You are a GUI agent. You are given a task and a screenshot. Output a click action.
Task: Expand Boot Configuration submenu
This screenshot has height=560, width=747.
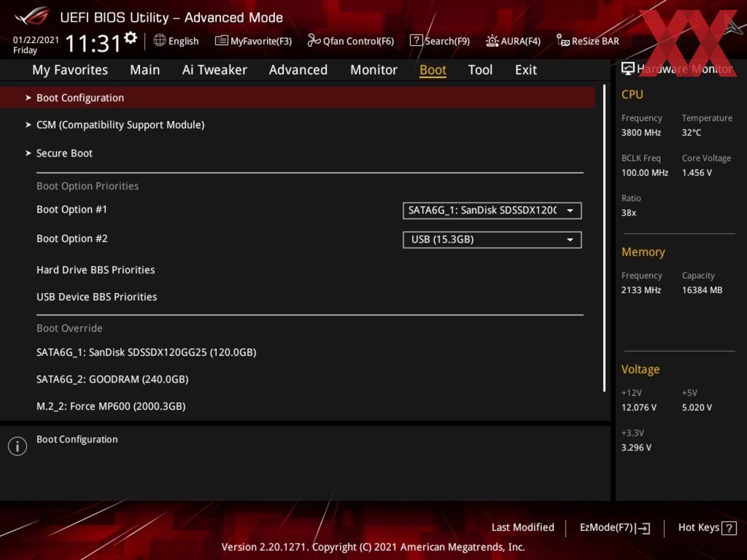[297, 98]
